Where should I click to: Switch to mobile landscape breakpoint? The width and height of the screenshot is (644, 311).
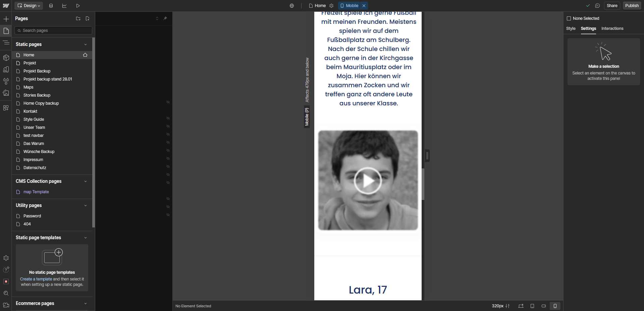(544, 306)
